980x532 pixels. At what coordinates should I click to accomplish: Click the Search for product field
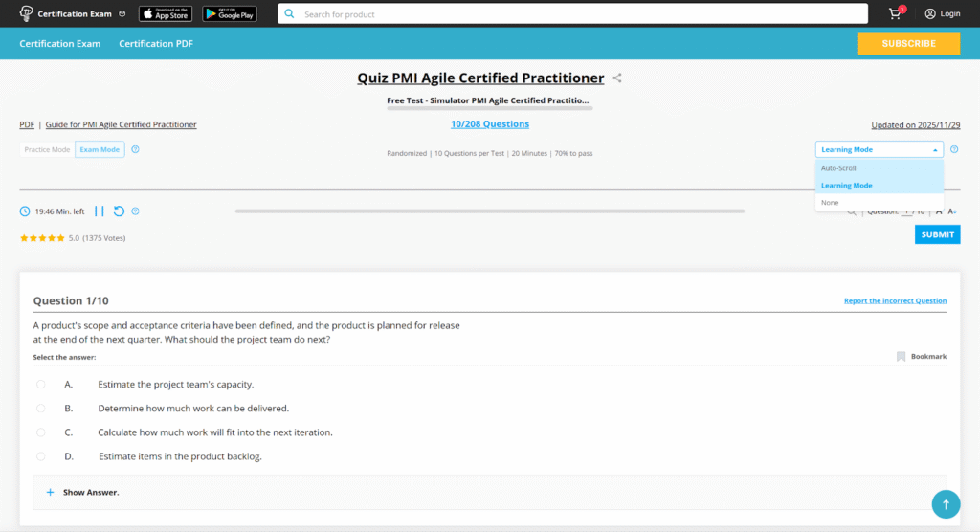click(574, 14)
